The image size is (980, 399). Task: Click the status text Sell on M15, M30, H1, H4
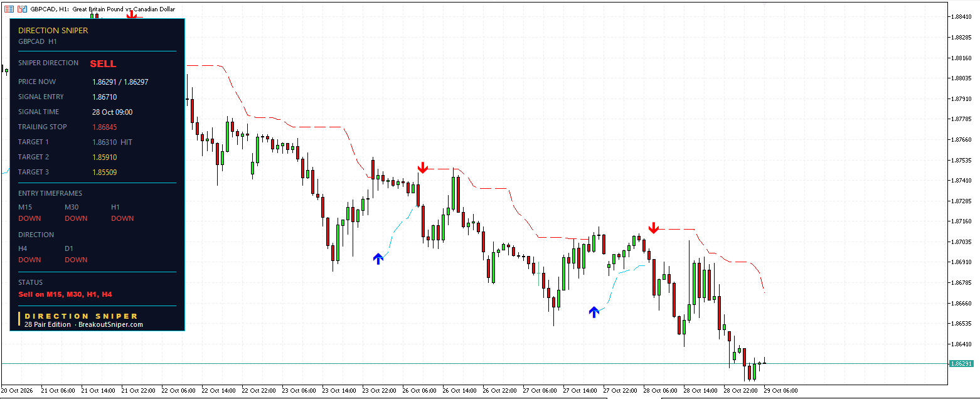click(x=65, y=294)
